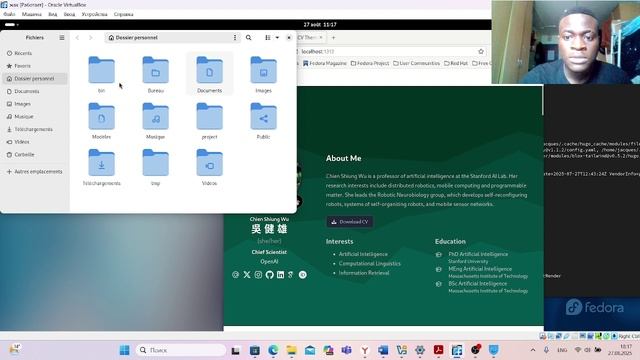The width and height of the screenshot is (640, 360).
Task: Click PhD Artificial Intelligence education entry
Action: coord(478,254)
